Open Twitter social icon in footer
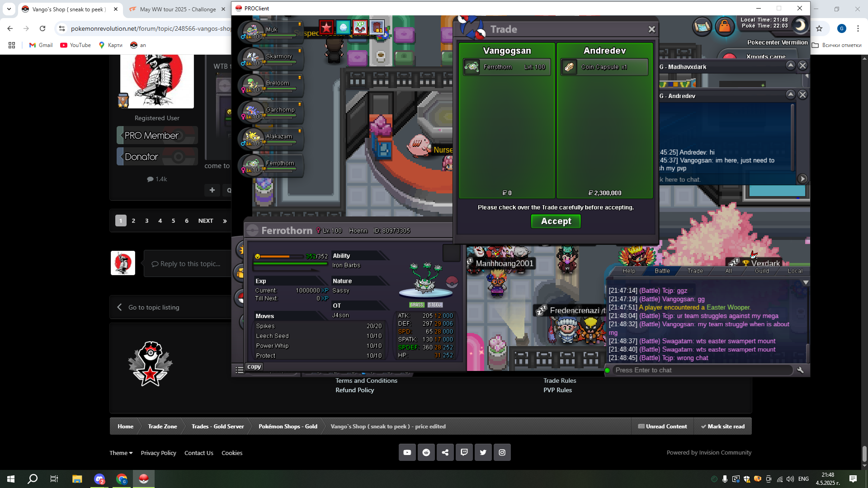868x488 pixels. pos(483,452)
